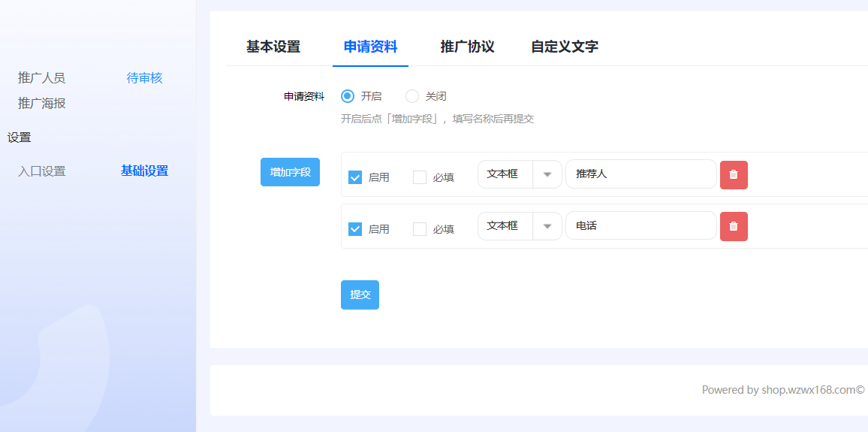
Task: Open 推广人员 in the sidebar
Action: tap(41, 77)
